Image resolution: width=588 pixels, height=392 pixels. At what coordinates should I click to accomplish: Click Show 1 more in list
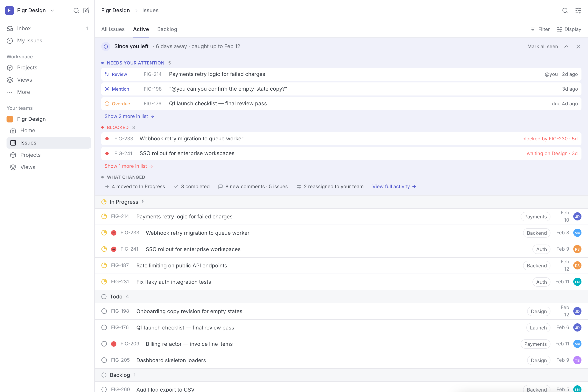click(129, 166)
